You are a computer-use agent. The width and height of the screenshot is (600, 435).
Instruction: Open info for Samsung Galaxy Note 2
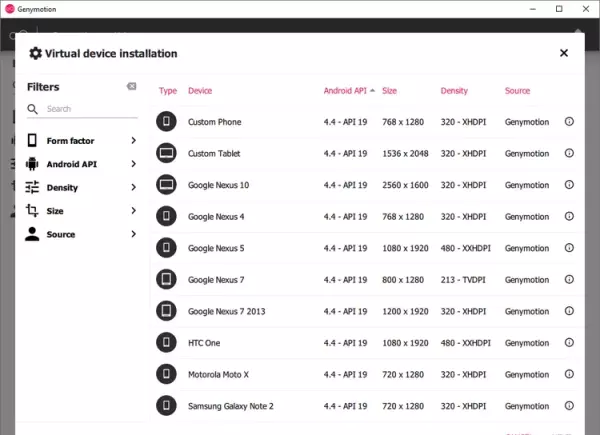click(x=569, y=406)
